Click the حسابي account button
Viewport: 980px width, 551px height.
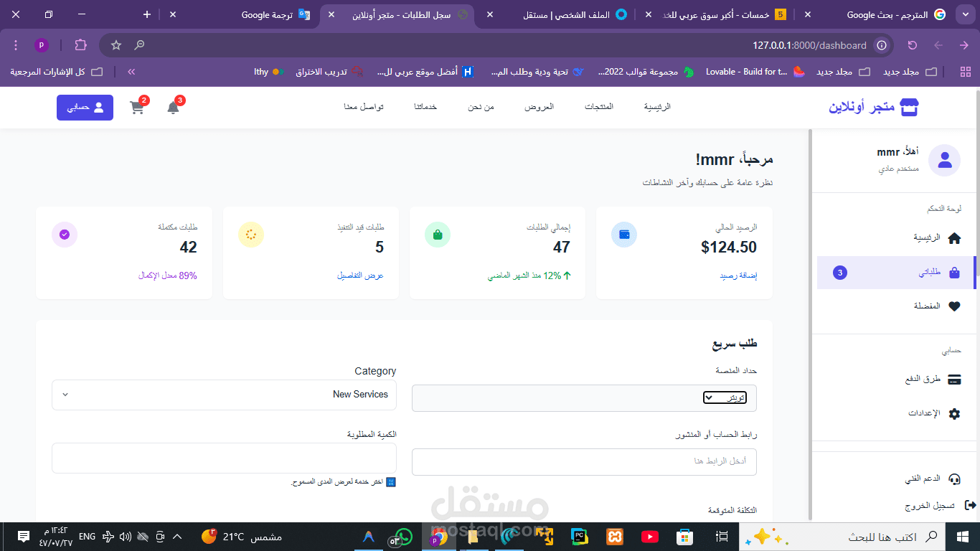point(85,108)
